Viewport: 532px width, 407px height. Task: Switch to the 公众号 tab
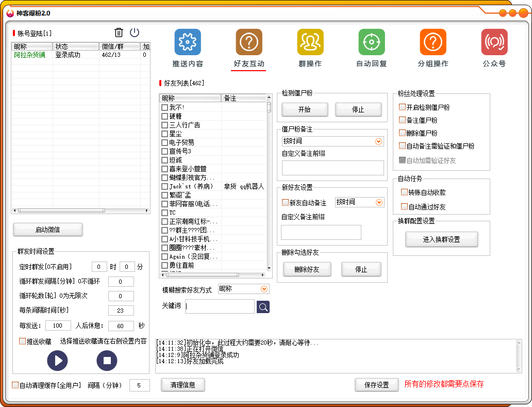click(494, 41)
